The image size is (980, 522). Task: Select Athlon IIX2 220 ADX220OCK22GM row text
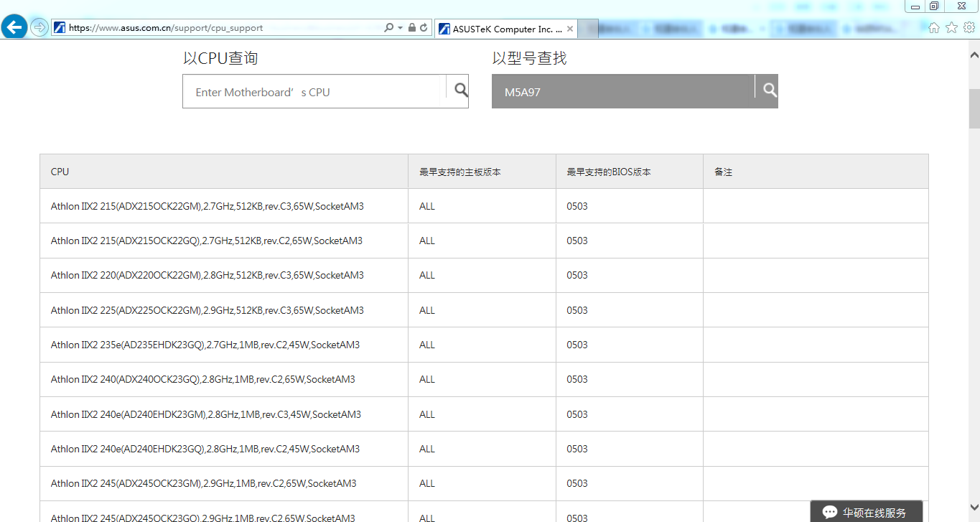pyautogui.click(x=207, y=275)
